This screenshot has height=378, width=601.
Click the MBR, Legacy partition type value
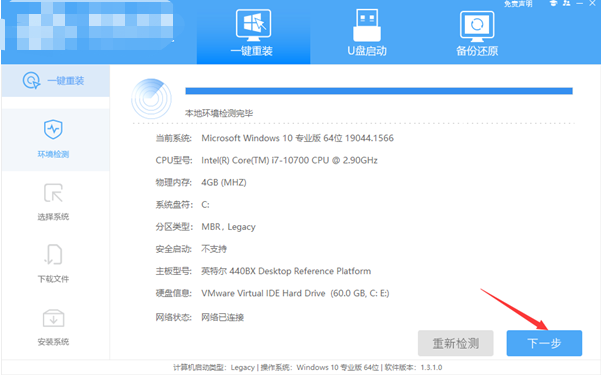[228, 227]
